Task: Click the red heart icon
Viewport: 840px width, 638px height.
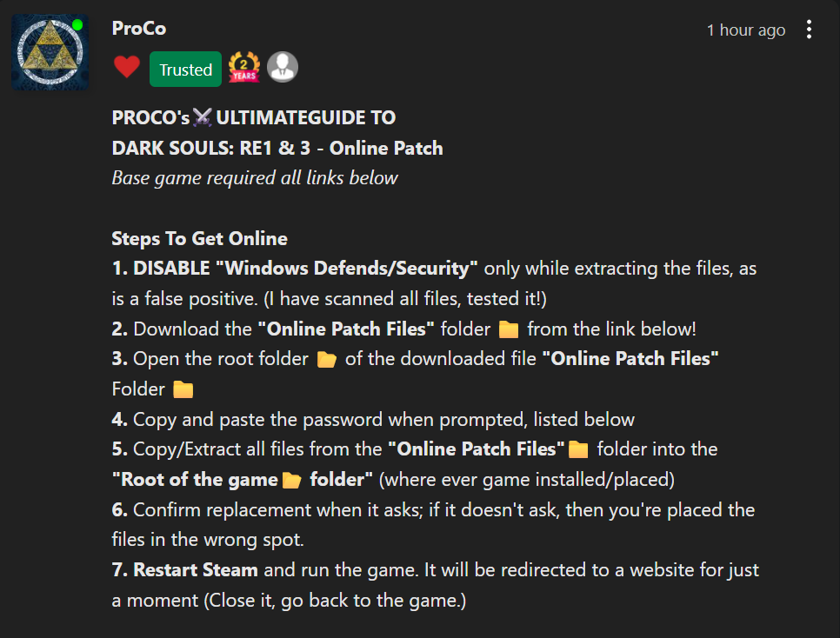Action: pos(127,68)
